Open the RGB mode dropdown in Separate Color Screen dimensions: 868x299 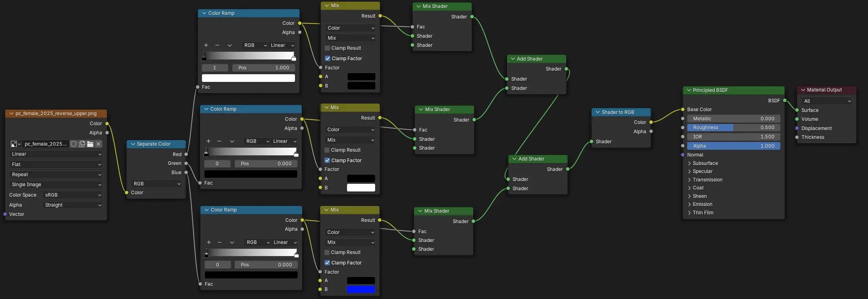156,184
